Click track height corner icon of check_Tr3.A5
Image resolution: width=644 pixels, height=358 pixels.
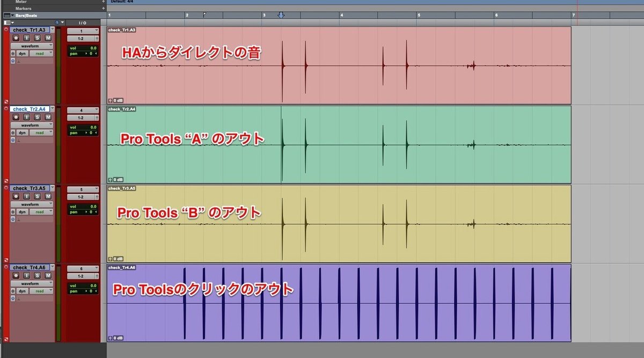click(x=6, y=260)
